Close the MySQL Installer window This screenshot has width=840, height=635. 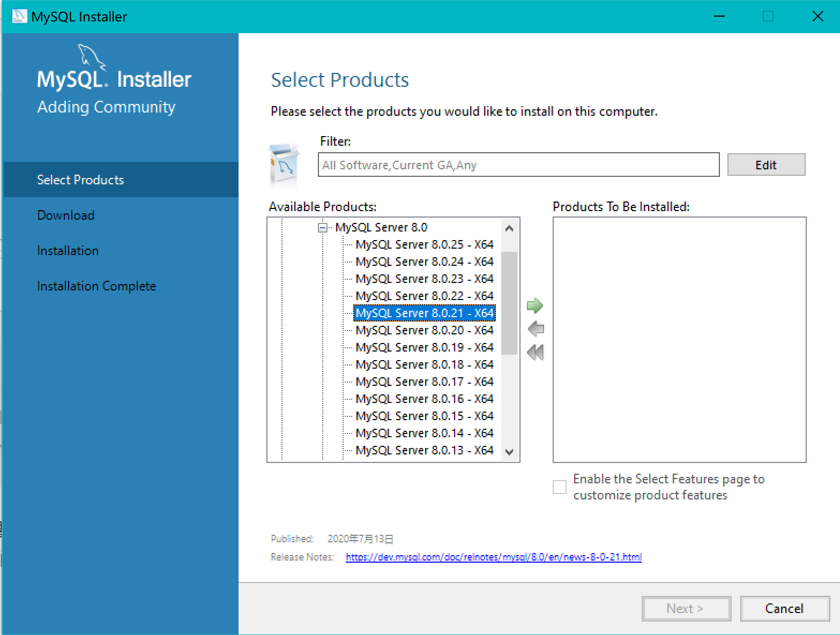tap(817, 16)
